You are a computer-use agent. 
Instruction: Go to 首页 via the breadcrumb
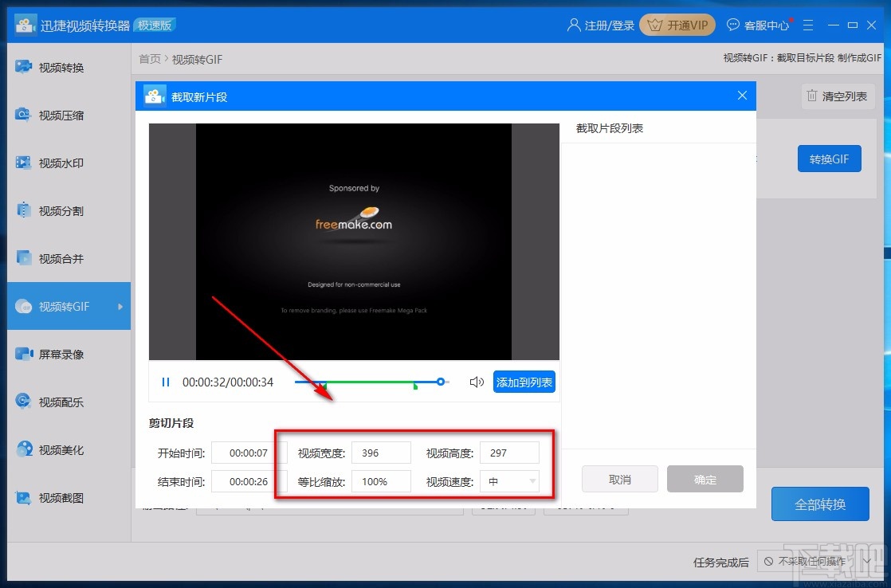click(x=149, y=58)
